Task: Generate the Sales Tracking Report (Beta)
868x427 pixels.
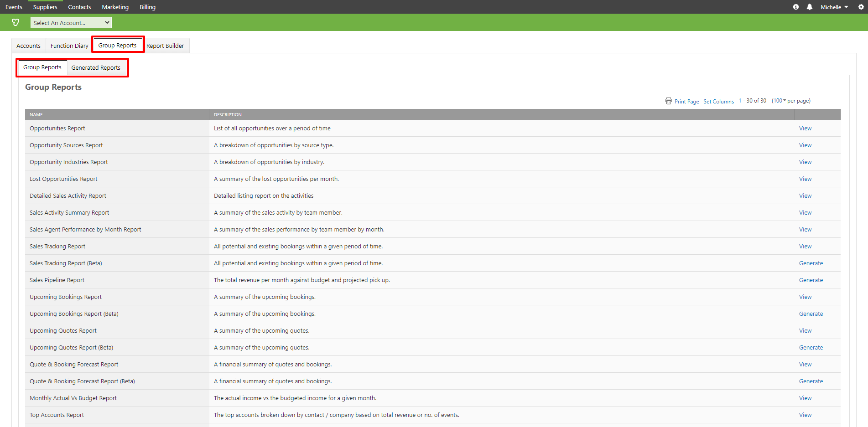Action: point(811,263)
